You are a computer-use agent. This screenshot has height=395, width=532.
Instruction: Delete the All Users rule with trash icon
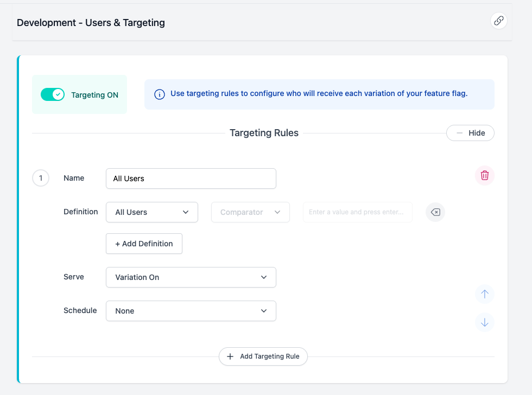pos(485,175)
